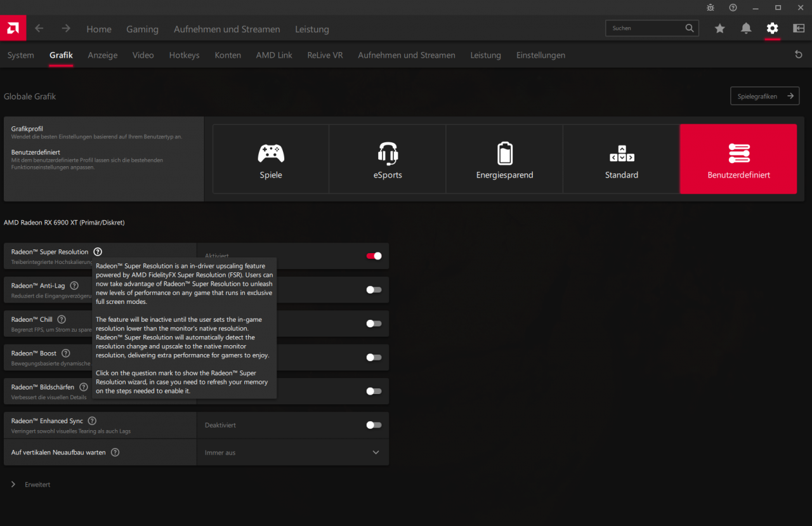Image resolution: width=812 pixels, height=526 pixels.
Task: Click help icon next to Radeon Boost
Action: pos(66,353)
